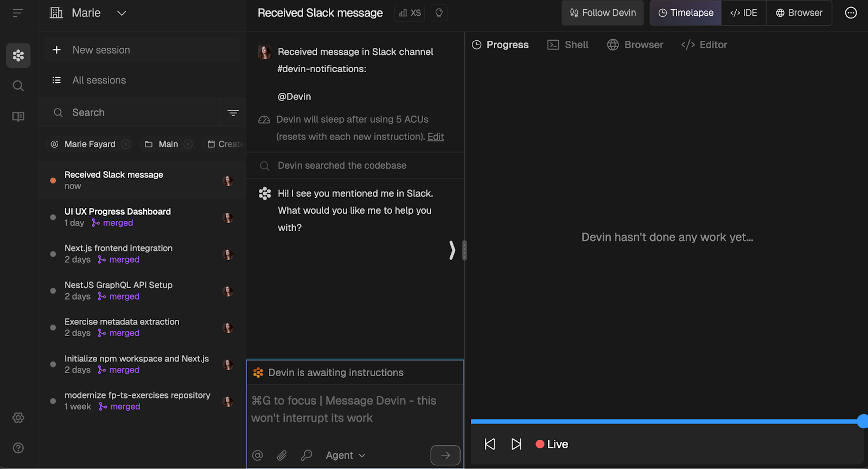Click the Marie organization building icon

[56, 12]
